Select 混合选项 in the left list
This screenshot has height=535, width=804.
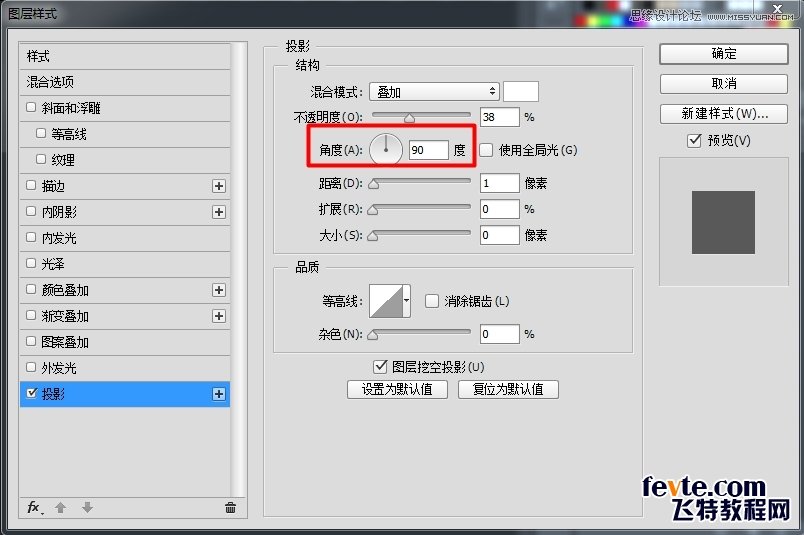[x=125, y=82]
